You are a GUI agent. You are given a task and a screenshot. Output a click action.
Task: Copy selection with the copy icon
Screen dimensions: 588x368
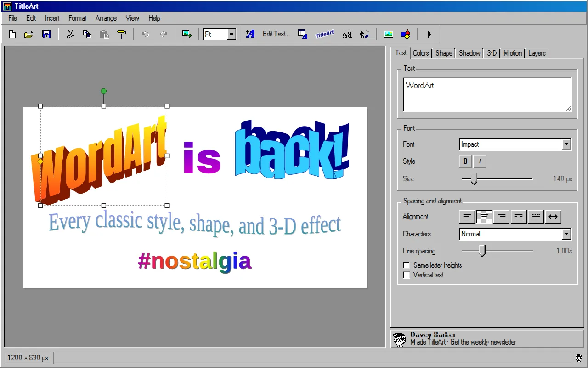(x=87, y=34)
